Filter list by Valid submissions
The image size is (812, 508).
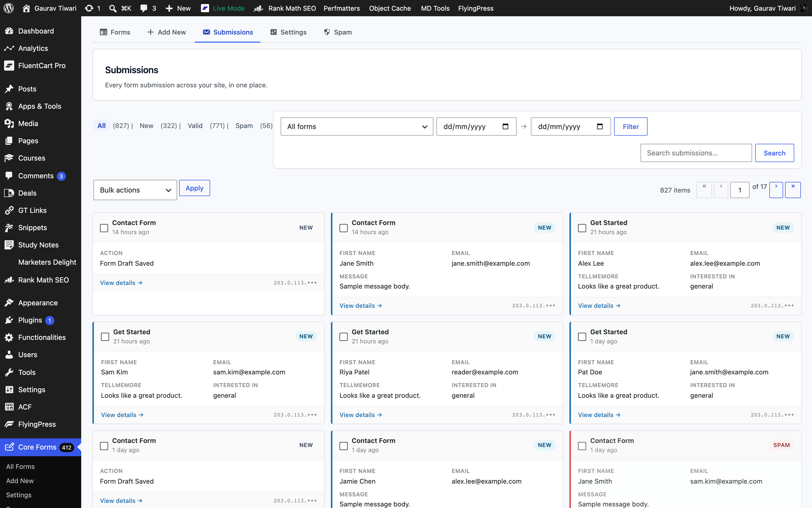tap(195, 126)
